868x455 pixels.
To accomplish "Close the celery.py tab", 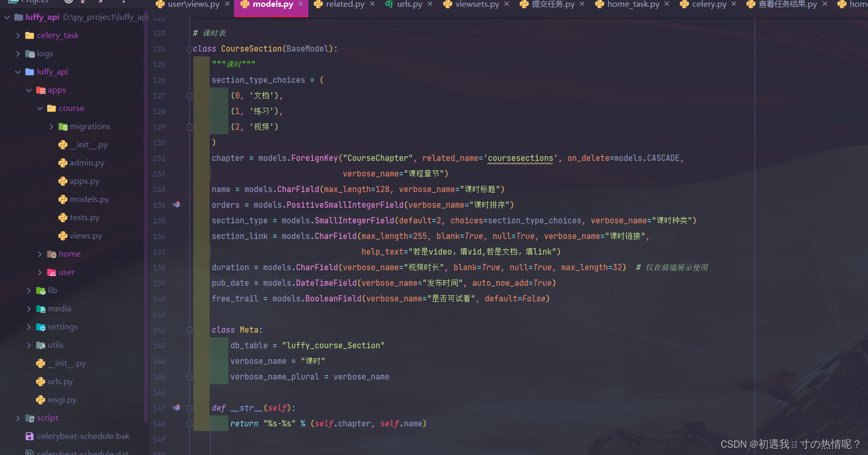I will (734, 4).
